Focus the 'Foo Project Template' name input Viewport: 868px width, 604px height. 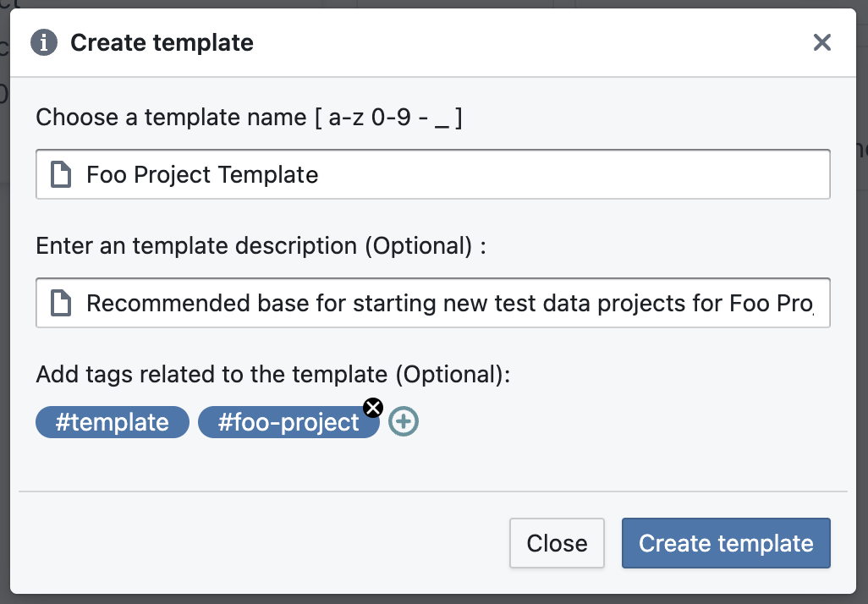(x=433, y=174)
